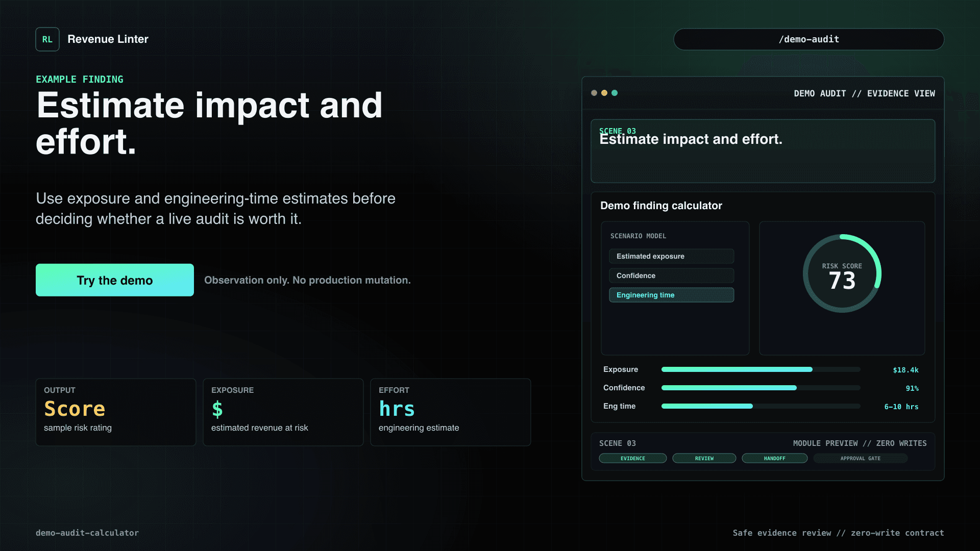The height and width of the screenshot is (551, 980).
Task: Click the Demo finding calculator heading
Action: (661, 206)
